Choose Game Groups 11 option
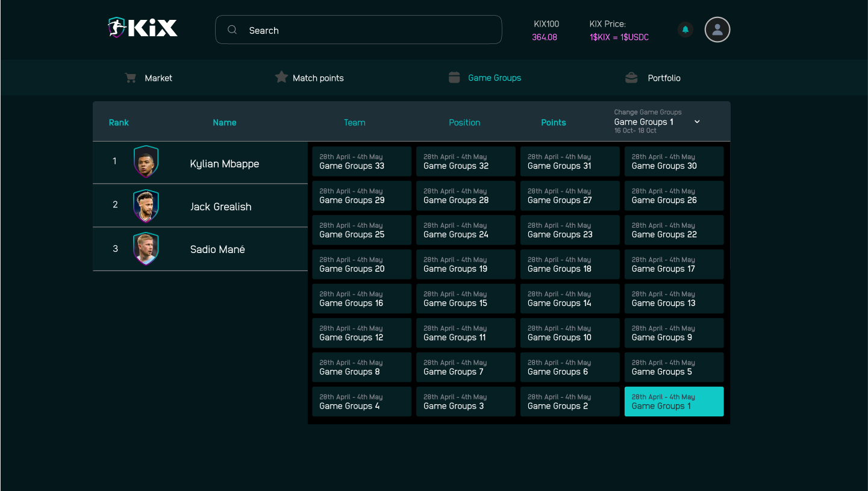The image size is (868, 491). coord(466,333)
